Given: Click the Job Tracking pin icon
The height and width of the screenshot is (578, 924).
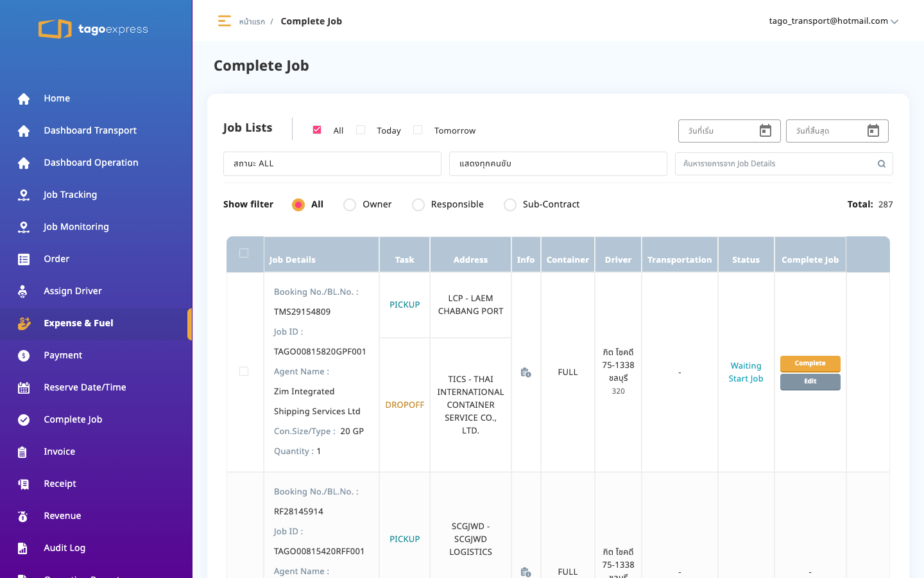Looking at the screenshot, I should click(x=24, y=195).
